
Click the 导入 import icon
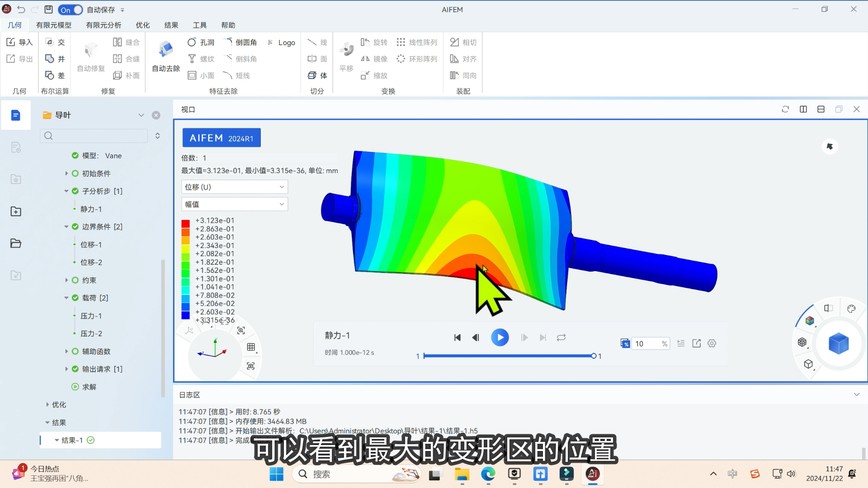[11, 42]
